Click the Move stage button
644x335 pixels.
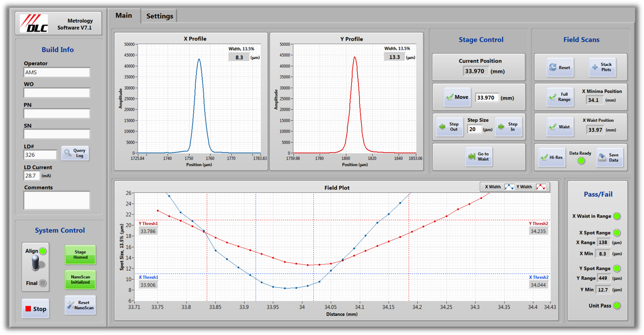[x=457, y=97]
